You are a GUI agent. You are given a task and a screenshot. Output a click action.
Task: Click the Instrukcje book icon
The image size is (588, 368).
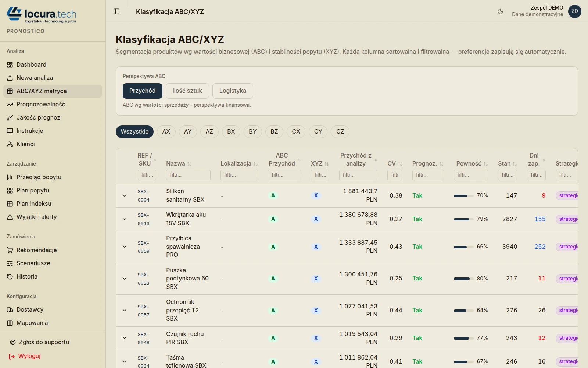click(10, 131)
